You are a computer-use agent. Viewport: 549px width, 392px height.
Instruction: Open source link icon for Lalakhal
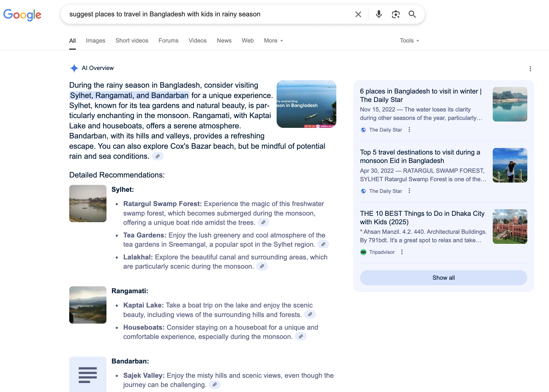click(x=262, y=266)
